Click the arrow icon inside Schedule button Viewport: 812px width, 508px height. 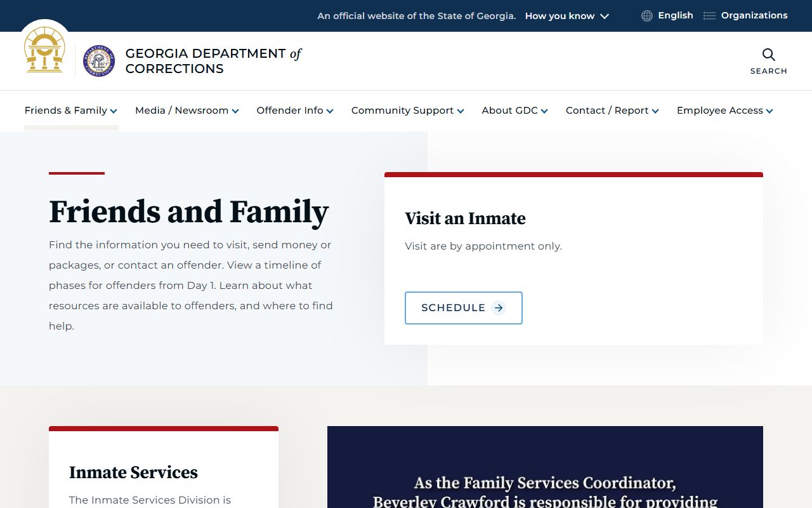coord(499,308)
